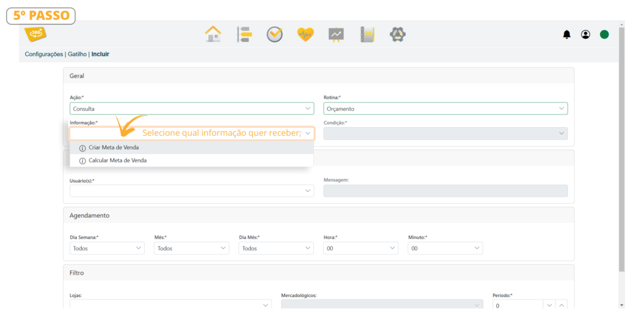
Task: Click the Mensagem input field
Action: click(x=446, y=191)
